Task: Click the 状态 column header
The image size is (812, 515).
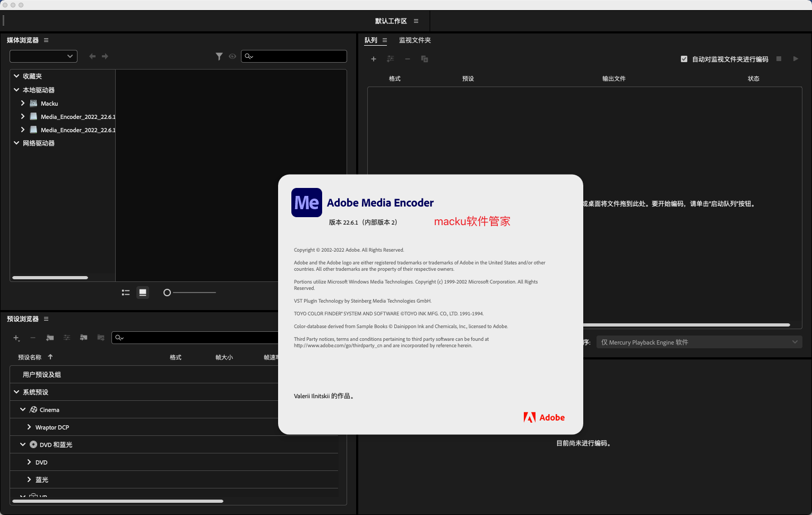Action: click(x=754, y=79)
